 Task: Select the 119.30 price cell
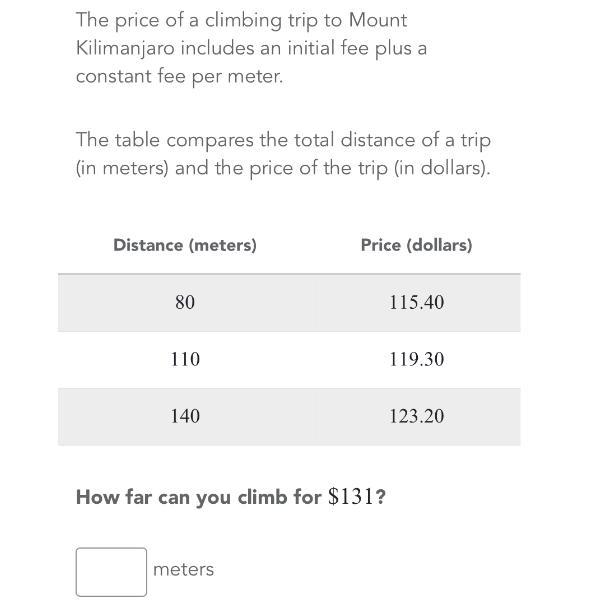click(x=416, y=359)
